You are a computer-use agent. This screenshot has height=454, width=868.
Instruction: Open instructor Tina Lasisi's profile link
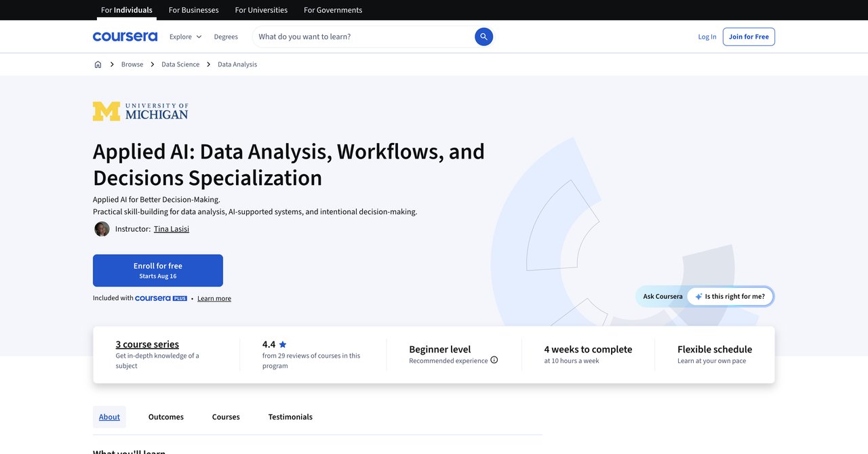[x=172, y=229]
